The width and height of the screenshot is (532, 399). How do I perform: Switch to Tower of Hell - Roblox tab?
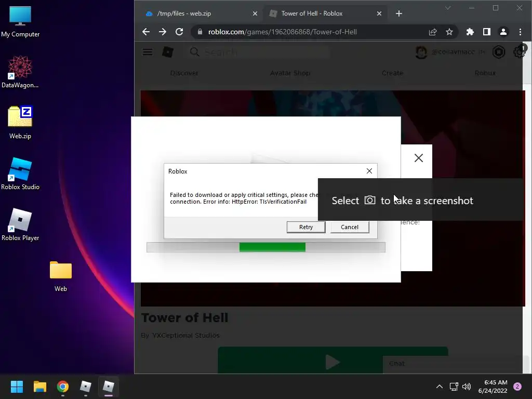pos(325,14)
